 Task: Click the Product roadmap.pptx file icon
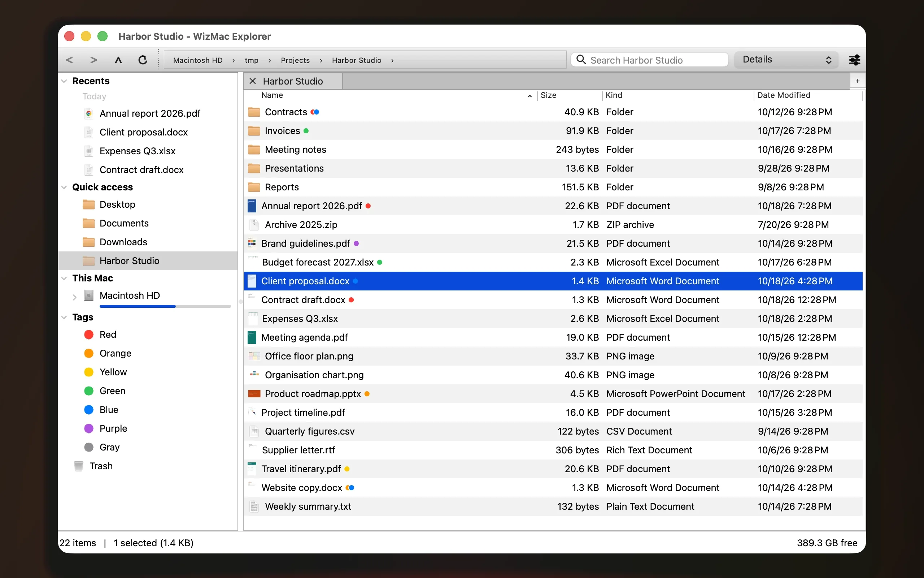pos(254,394)
